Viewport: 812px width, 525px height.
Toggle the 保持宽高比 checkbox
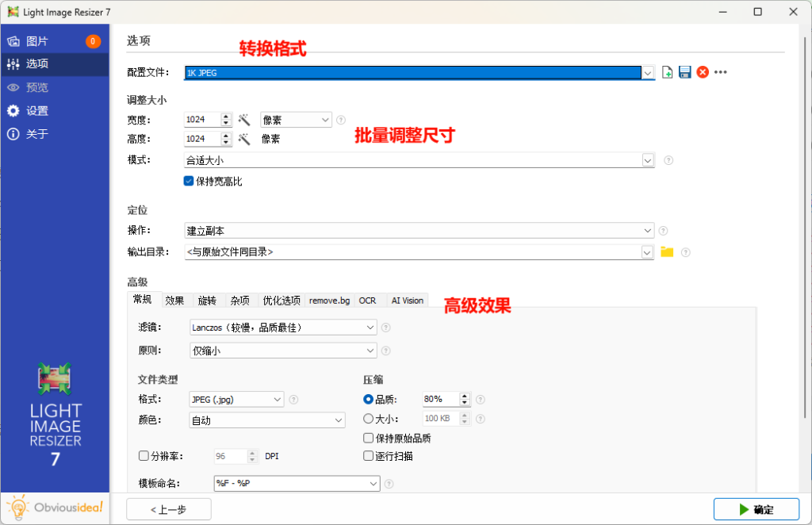(x=188, y=181)
